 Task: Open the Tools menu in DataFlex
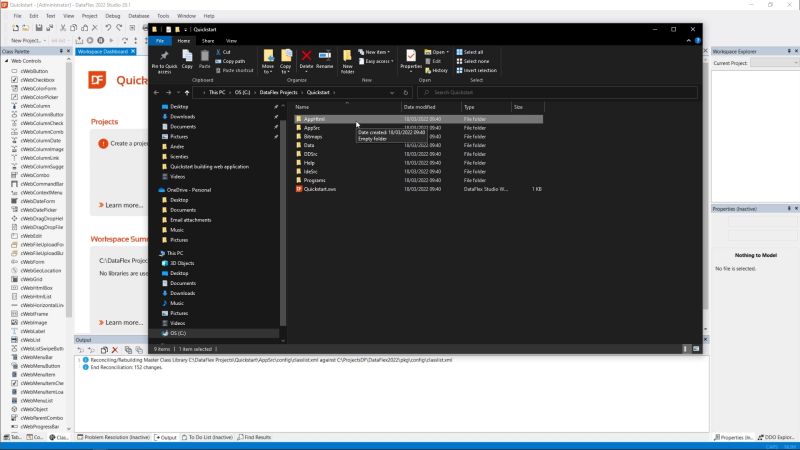coord(163,16)
